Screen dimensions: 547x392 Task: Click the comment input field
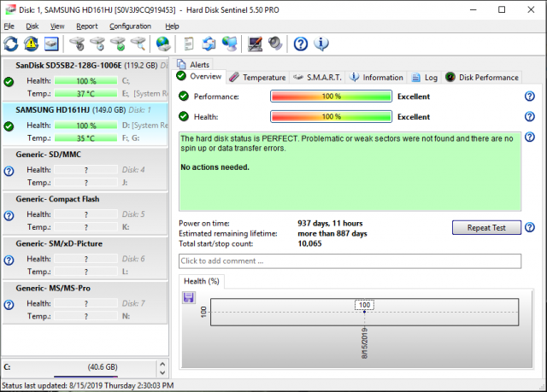click(350, 260)
